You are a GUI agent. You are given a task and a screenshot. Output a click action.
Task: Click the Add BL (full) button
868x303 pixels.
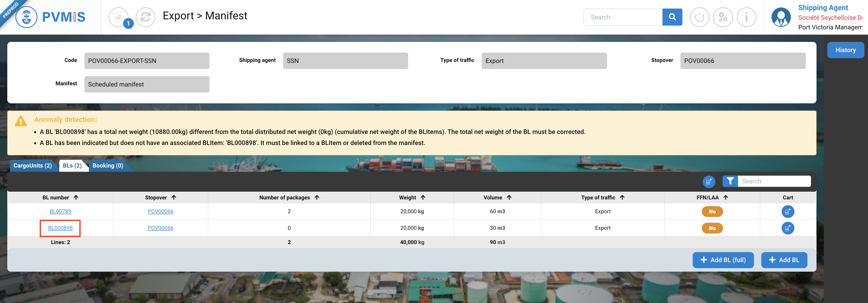[x=723, y=260]
